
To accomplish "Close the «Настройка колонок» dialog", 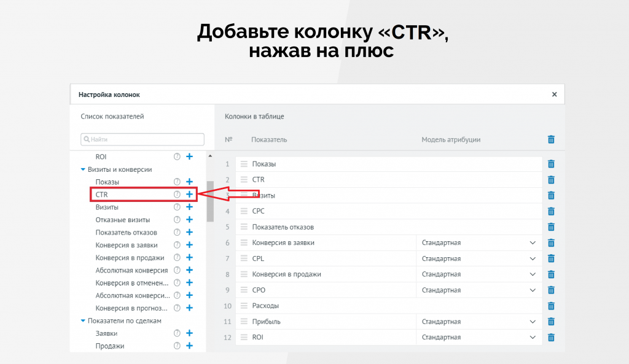I will coord(553,94).
